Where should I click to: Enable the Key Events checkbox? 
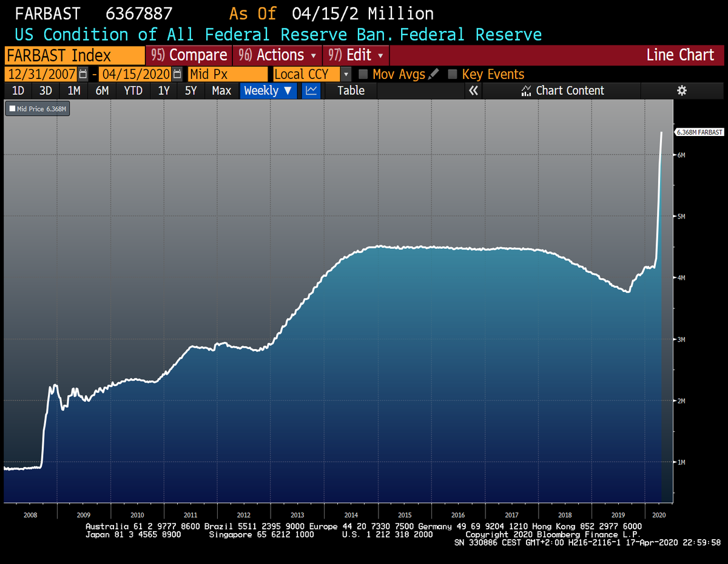(453, 74)
